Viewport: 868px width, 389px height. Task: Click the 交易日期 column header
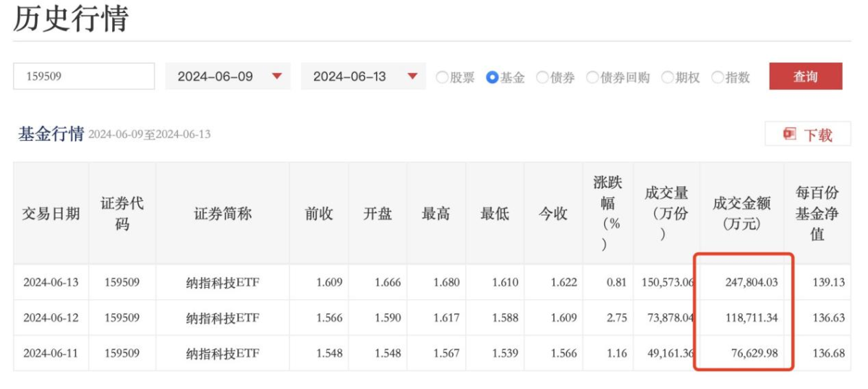[51, 213]
